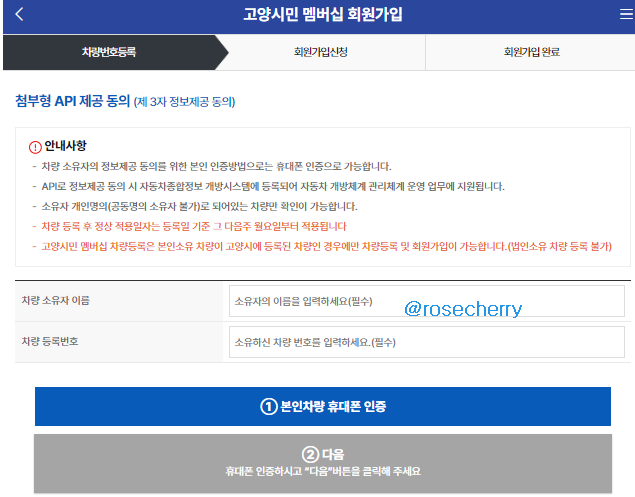Select the 회원가입 완료 step tab
Image resolution: width=635 pixels, height=497 pixels.
click(x=531, y=52)
